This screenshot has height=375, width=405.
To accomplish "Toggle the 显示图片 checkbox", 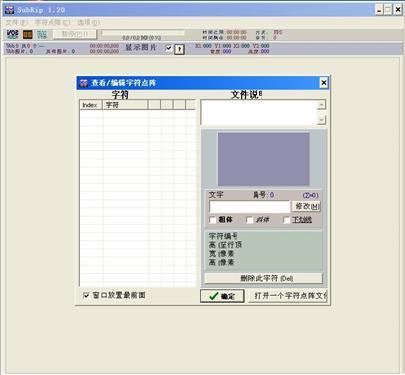I will tap(169, 48).
